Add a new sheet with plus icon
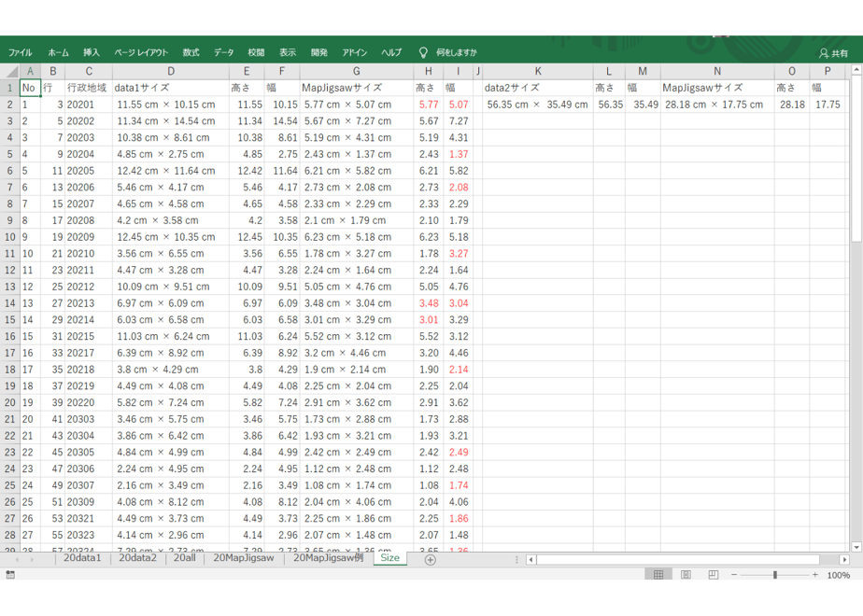The image size is (863, 616). pos(431,559)
